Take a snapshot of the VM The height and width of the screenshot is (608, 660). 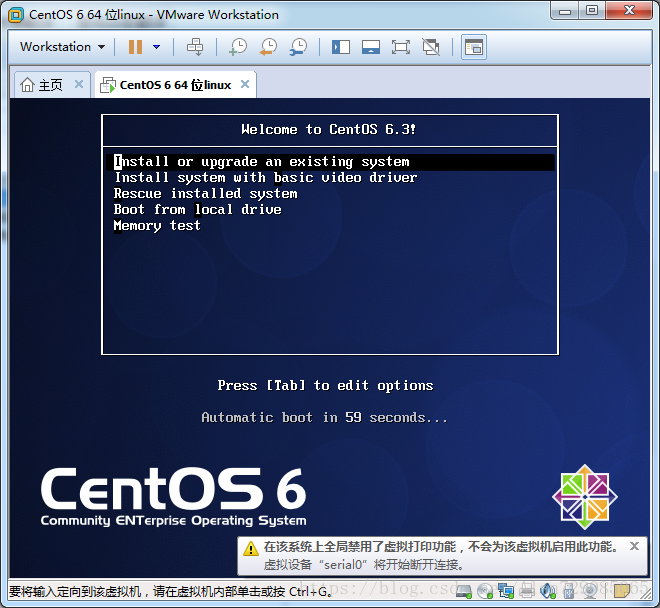tap(238, 47)
